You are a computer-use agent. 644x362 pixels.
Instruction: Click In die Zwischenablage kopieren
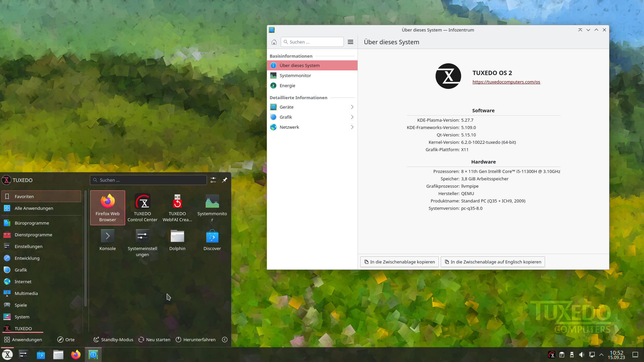[399, 262]
